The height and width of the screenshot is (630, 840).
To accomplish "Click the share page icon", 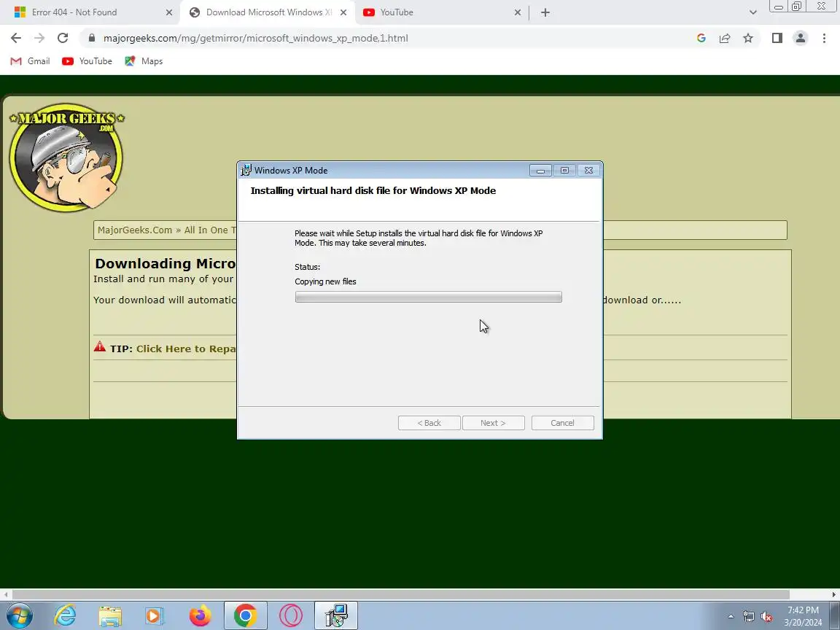I will coord(725,38).
